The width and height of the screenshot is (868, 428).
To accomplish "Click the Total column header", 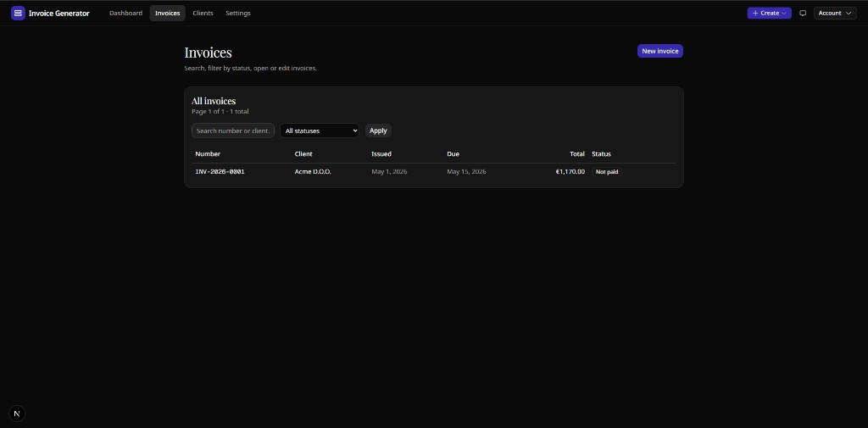I will [577, 154].
